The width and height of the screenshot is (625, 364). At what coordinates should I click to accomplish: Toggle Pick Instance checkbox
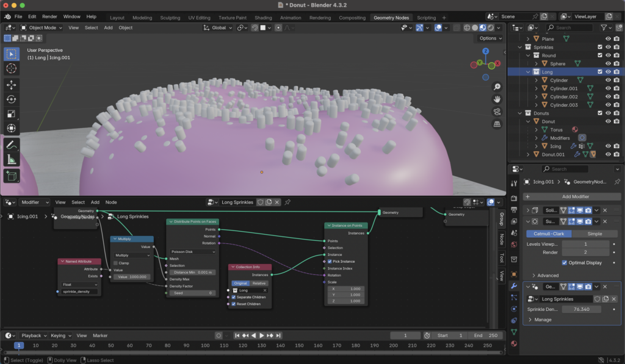coord(330,262)
